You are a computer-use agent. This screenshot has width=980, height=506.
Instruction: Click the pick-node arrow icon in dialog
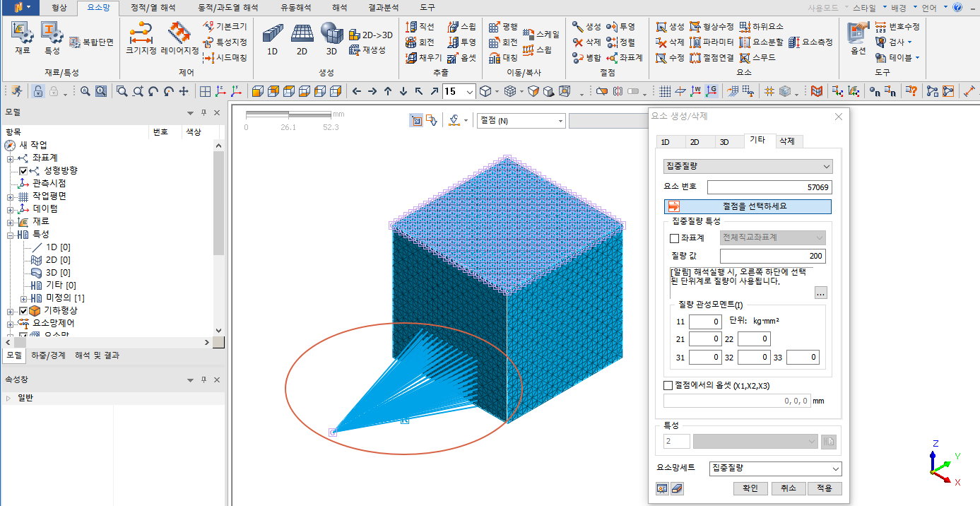coord(673,206)
